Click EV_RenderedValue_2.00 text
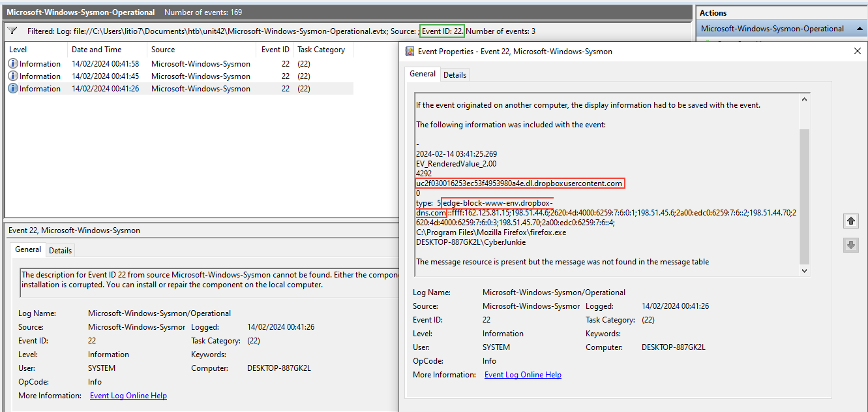 (456, 164)
